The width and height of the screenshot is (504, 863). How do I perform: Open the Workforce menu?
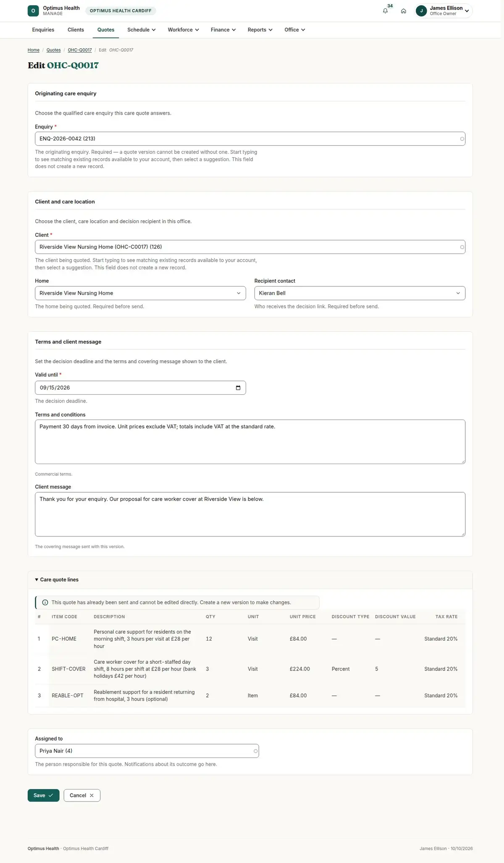pyautogui.click(x=183, y=30)
